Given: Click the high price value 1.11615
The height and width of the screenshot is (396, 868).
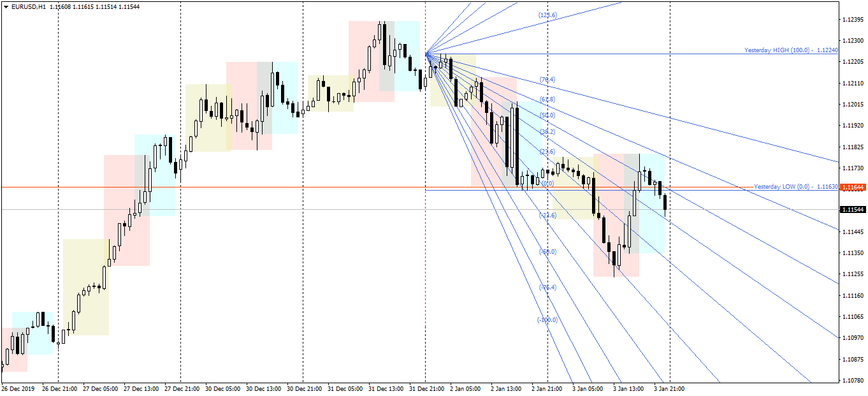Looking at the screenshot, I should tap(84, 6).
